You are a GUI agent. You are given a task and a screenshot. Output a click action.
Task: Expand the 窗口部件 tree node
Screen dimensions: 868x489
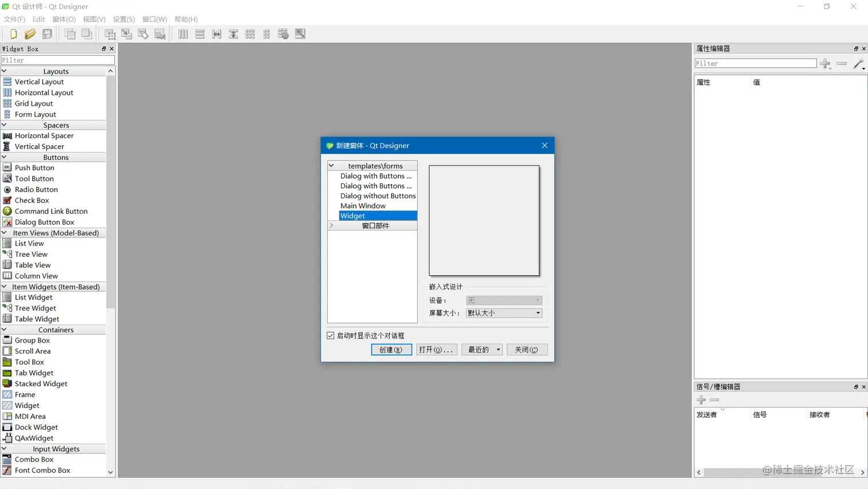pyautogui.click(x=331, y=225)
